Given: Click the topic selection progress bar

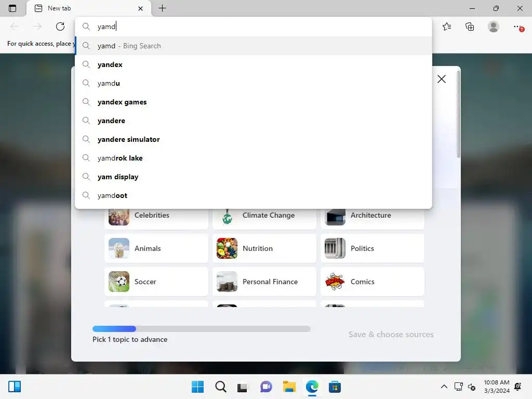Looking at the screenshot, I should (x=201, y=329).
